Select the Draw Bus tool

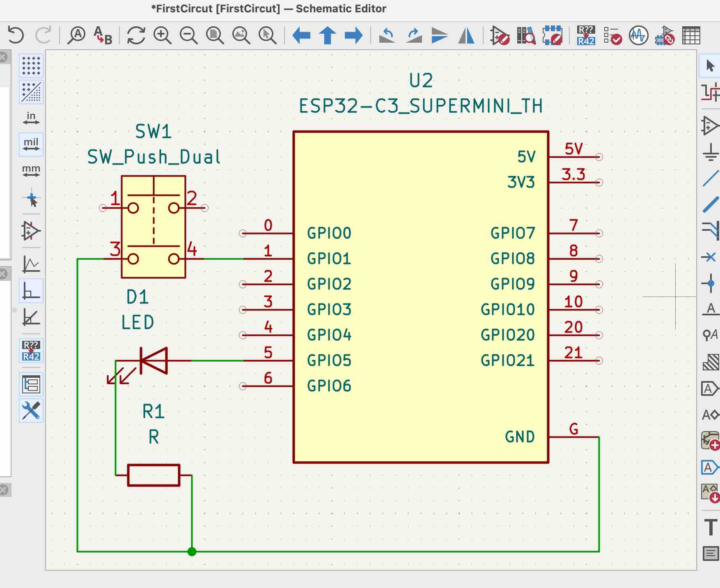[710, 204]
